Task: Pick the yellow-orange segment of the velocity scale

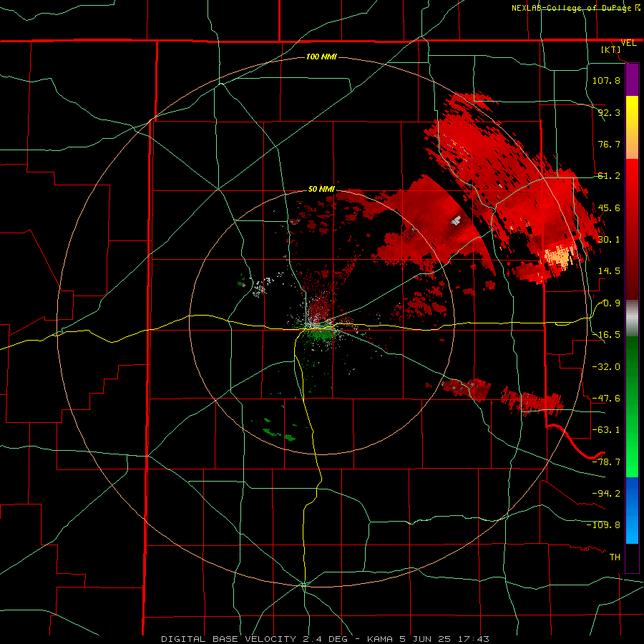Action: pos(632,127)
